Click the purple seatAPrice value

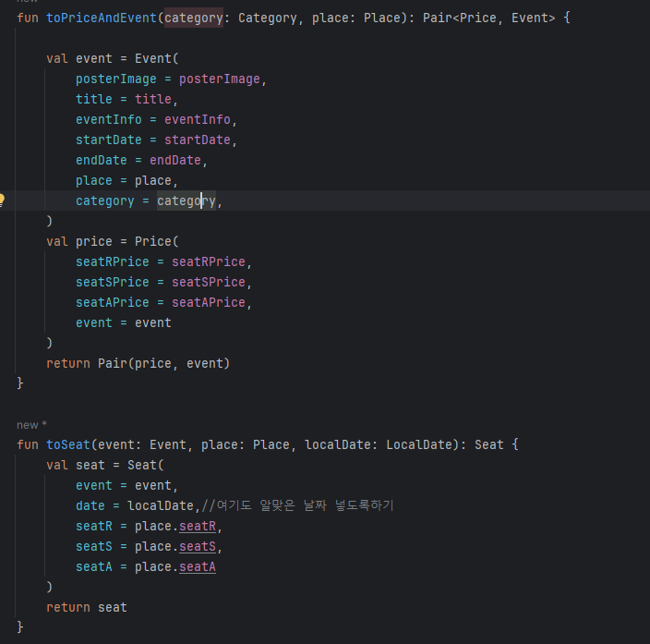[x=208, y=302]
